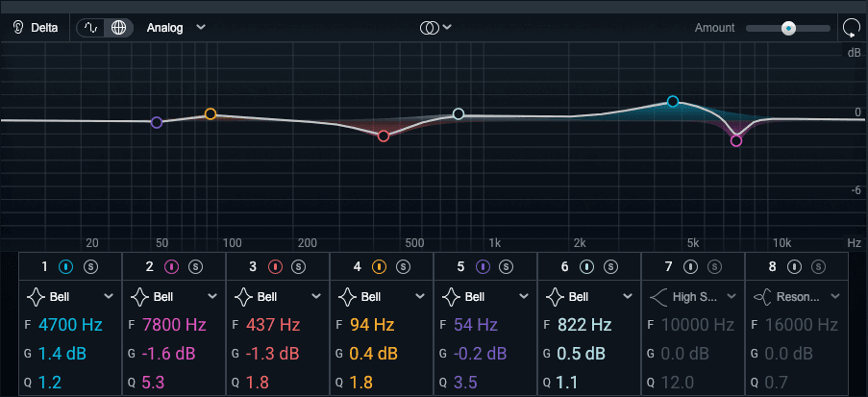Click the 1.4 dB gain value
868x397 pixels.
pos(62,353)
